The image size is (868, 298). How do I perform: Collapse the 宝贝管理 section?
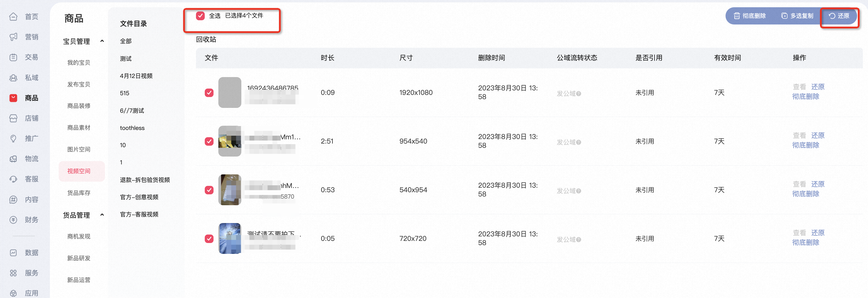pyautogui.click(x=102, y=41)
